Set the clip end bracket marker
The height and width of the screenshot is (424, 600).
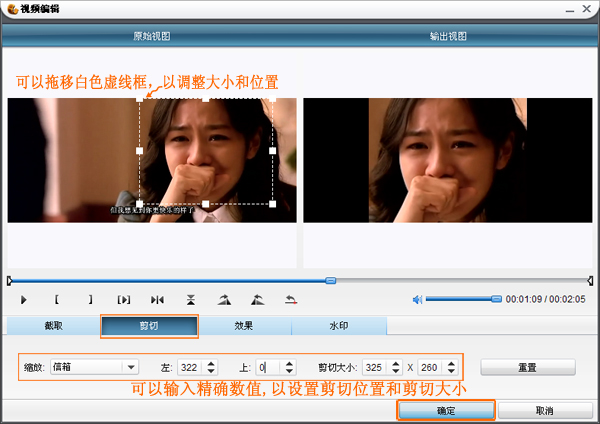(90, 299)
